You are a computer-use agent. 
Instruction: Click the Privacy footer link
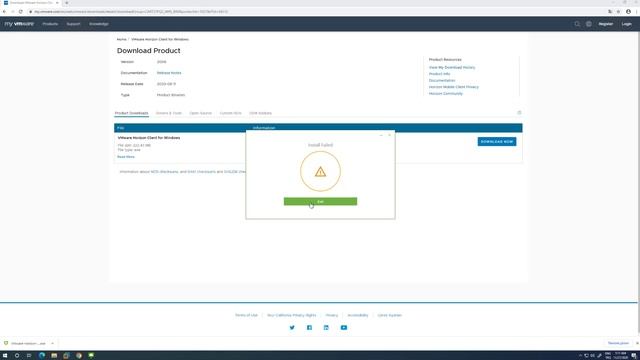[332, 315]
